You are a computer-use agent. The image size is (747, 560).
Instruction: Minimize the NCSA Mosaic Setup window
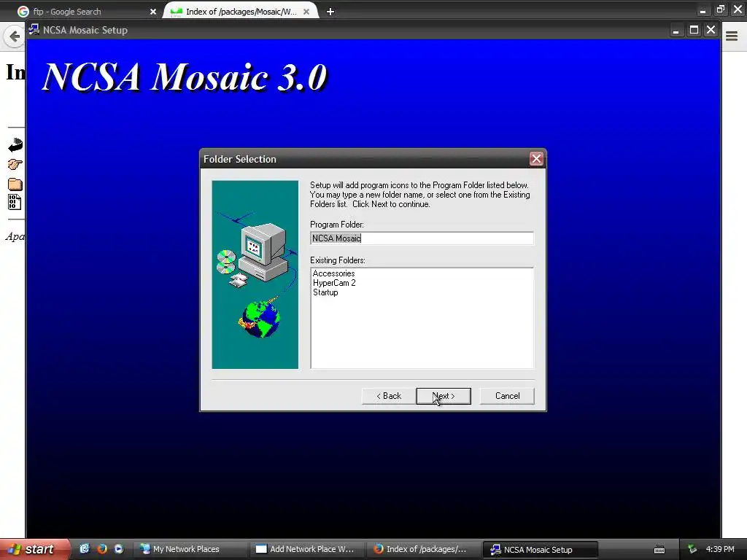pyautogui.click(x=676, y=31)
